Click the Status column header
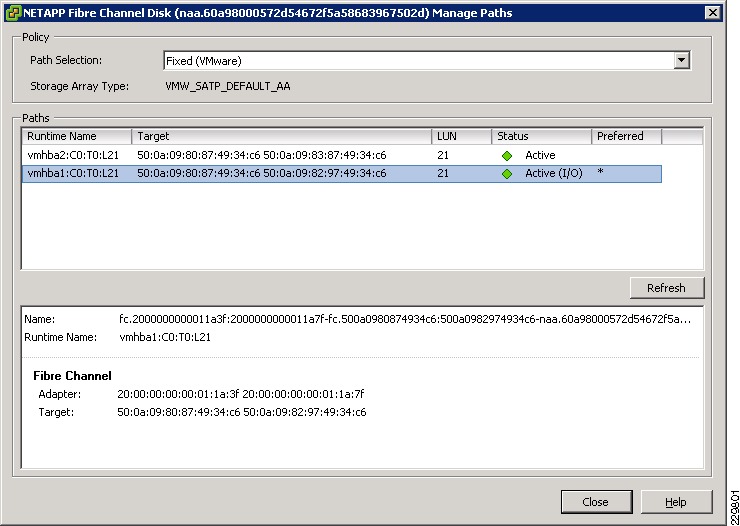The width and height of the screenshot is (740, 526). pos(541,136)
